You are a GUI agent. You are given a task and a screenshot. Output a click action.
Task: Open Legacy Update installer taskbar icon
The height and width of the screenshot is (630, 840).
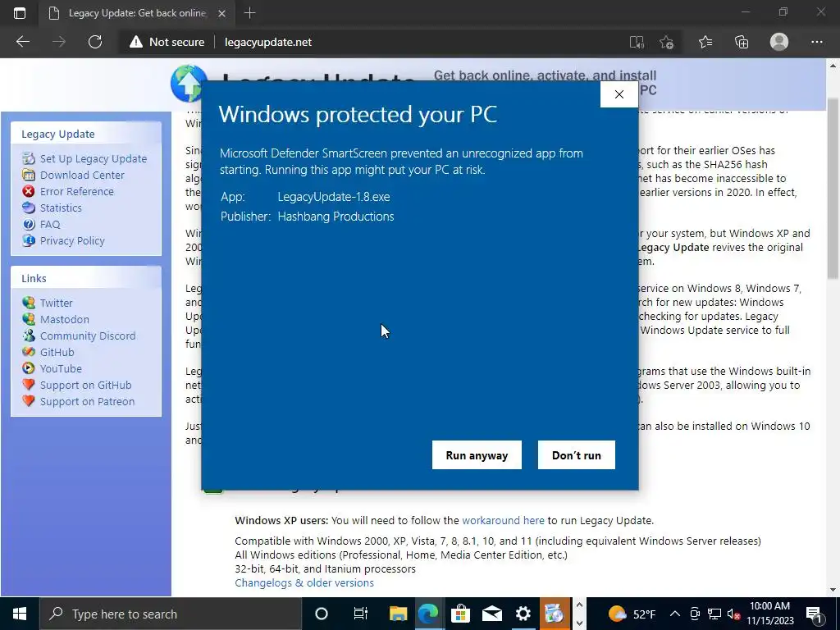555,614
